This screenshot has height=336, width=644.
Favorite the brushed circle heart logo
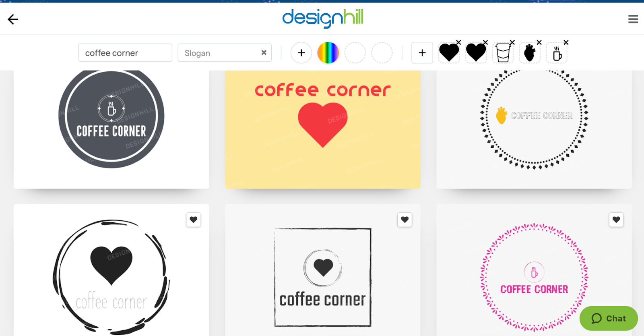[x=194, y=220]
